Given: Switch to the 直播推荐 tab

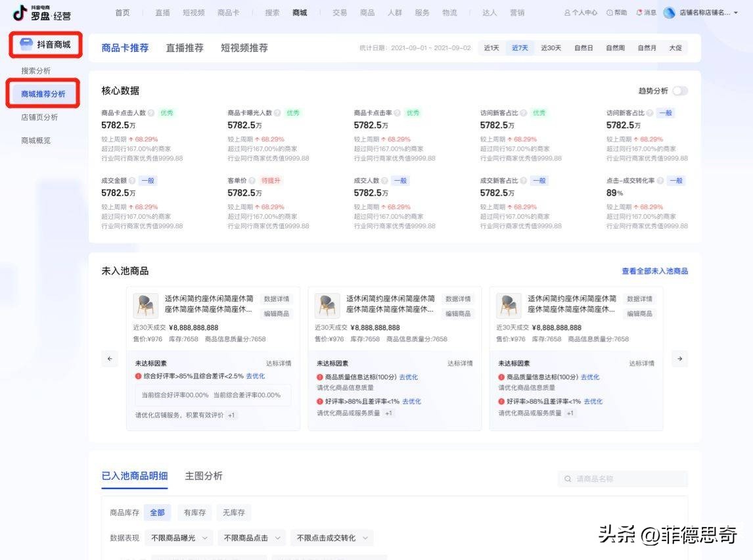Looking at the screenshot, I should click(x=185, y=47).
